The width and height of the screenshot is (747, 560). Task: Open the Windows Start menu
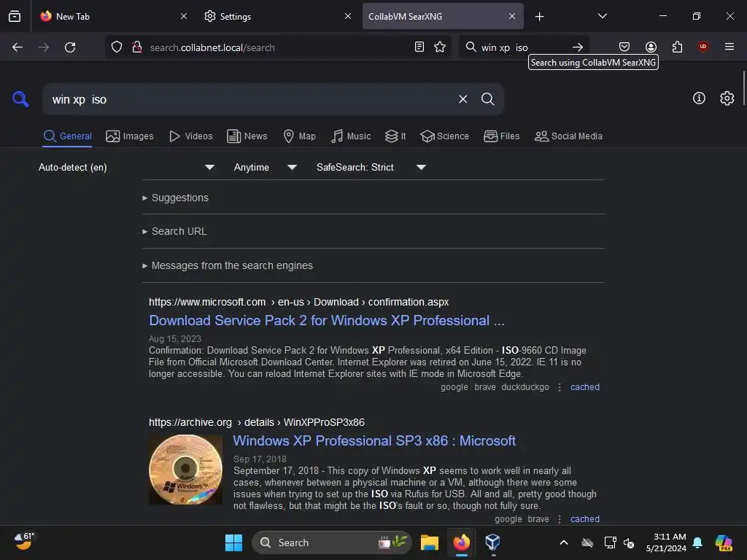coord(233,542)
